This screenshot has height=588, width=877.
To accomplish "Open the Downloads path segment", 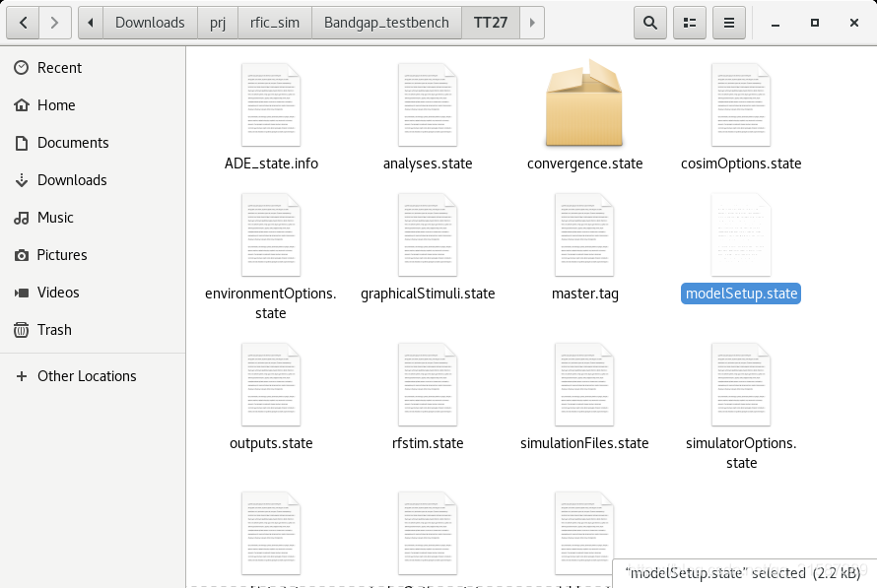I will point(150,23).
